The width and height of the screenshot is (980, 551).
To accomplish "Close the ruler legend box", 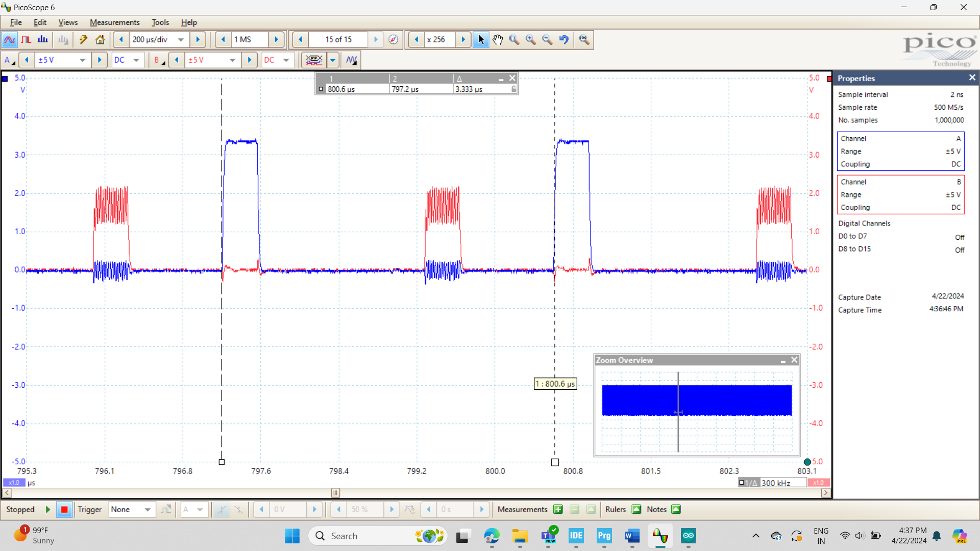I will pyautogui.click(x=512, y=78).
